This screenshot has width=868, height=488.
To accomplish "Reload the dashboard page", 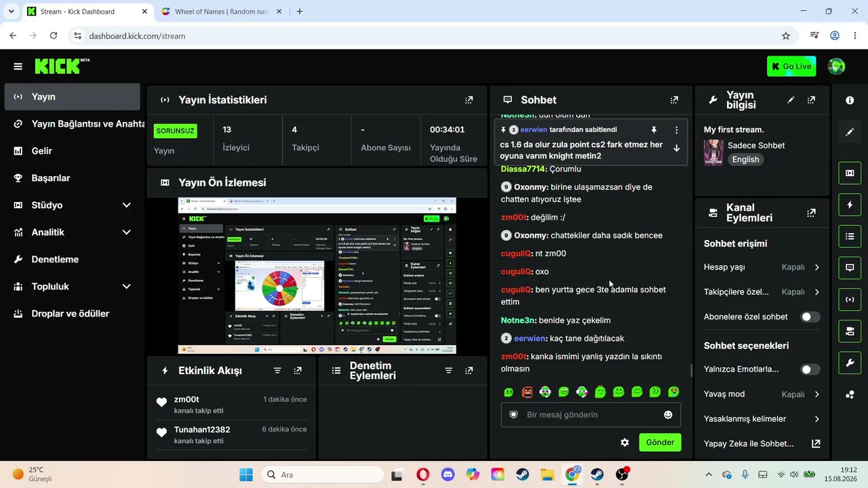I will (54, 36).
